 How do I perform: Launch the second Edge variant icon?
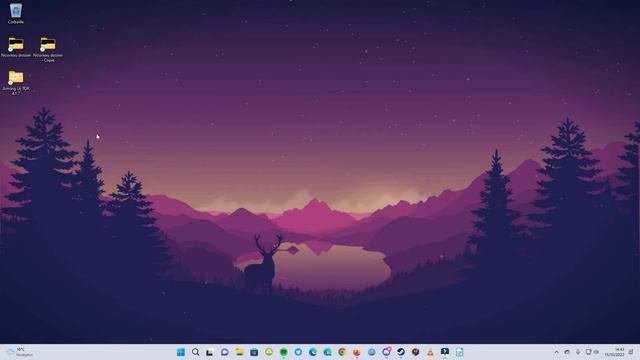point(327,352)
